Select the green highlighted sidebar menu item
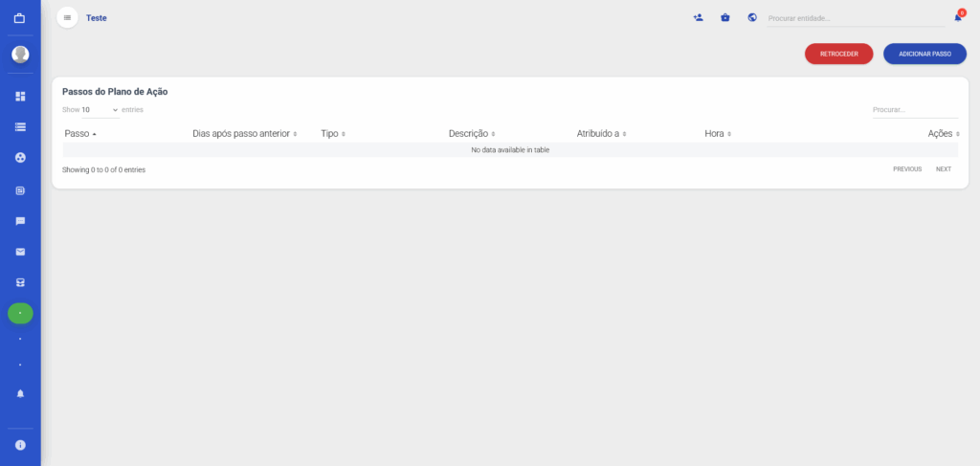Image resolution: width=980 pixels, height=466 pixels. point(20,313)
